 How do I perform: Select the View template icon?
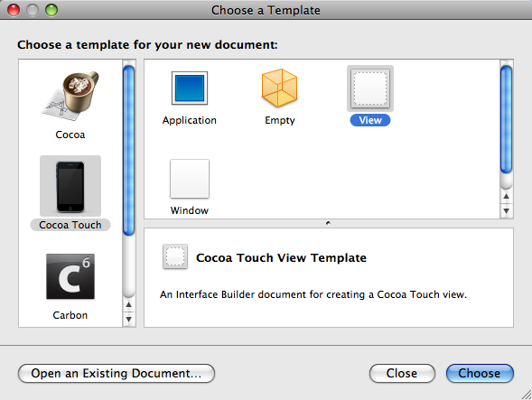(x=370, y=88)
